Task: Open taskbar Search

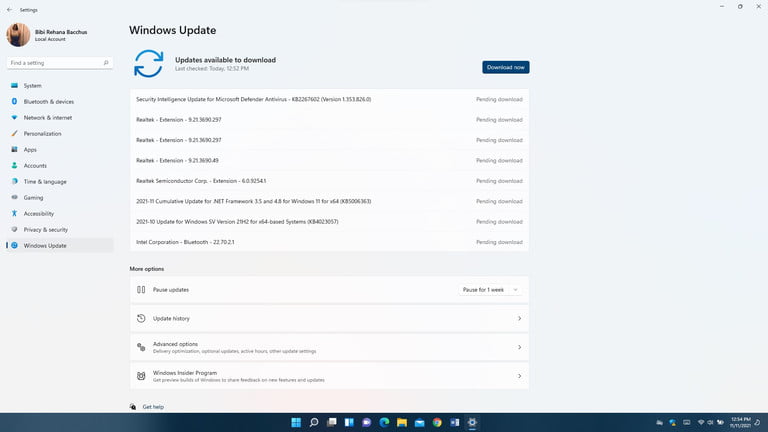Action: tap(314, 422)
